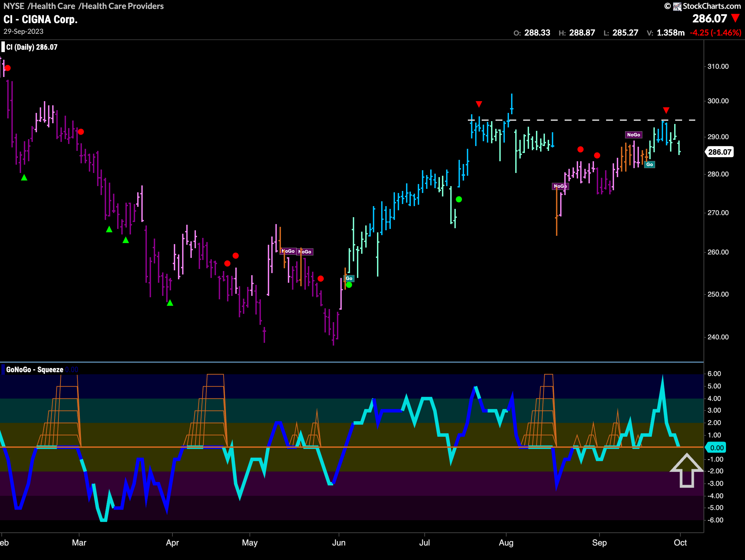Screen dimensions: 745x560
Task: Click the first NoGo label in mid-May
Action: tap(288, 251)
